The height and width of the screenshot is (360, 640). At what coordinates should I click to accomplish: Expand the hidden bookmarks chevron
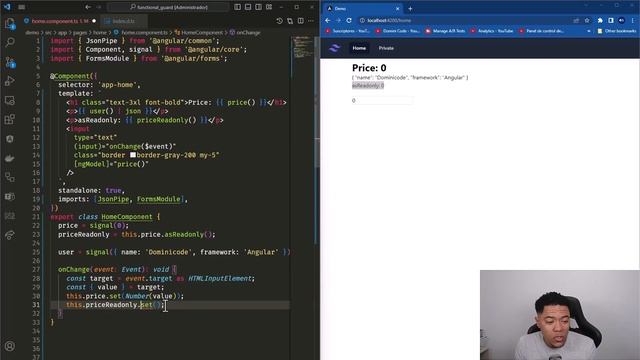coord(589,31)
